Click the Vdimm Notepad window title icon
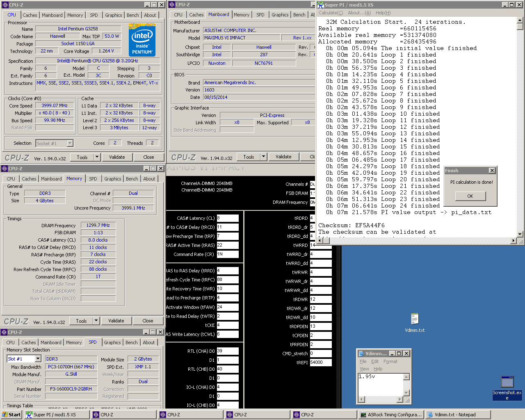 click(361, 354)
